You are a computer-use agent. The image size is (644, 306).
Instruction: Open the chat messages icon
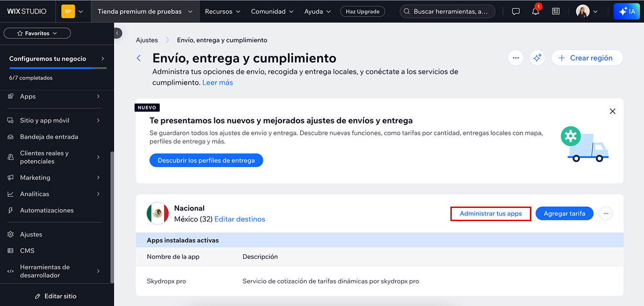pos(516,11)
